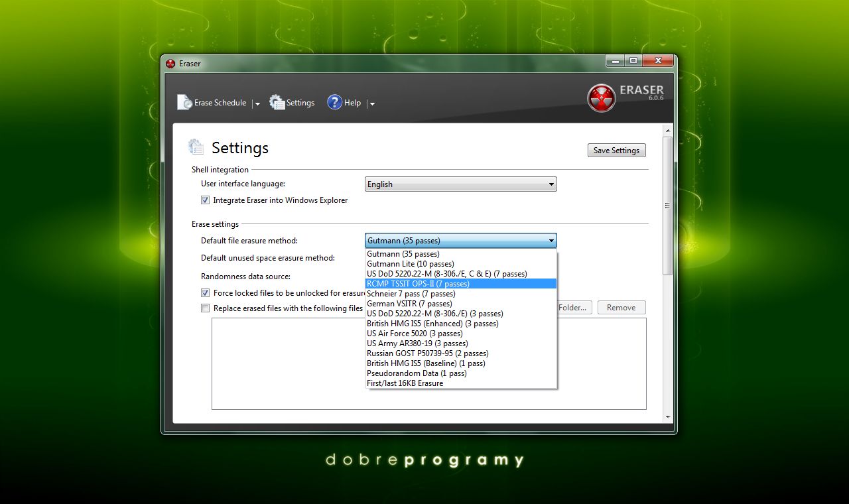Expand the Help dropdown arrow

pyautogui.click(x=372, y=103)
